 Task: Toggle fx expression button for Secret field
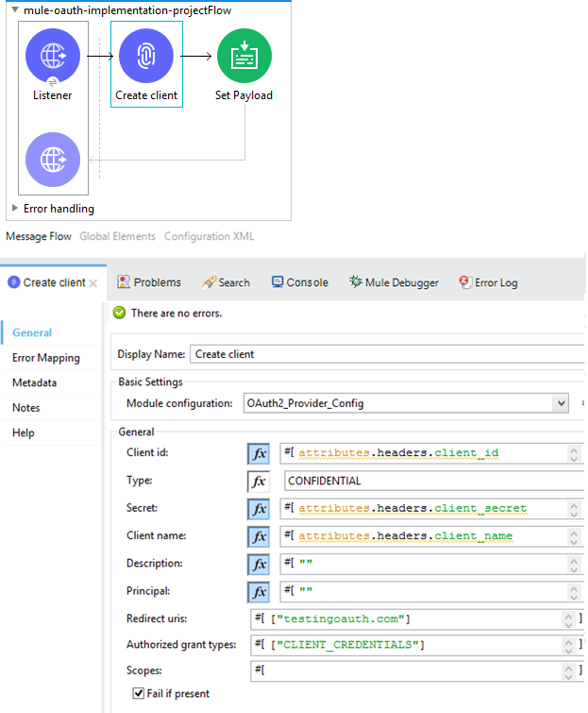pyautogui.click(x=259, y=508)
